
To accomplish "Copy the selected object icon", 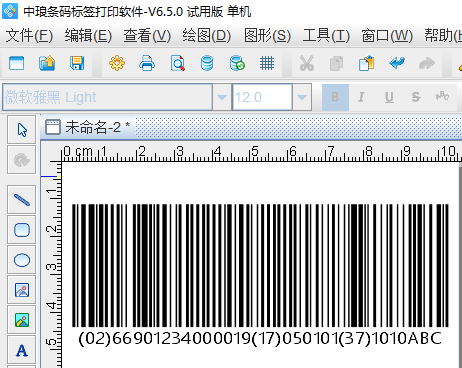I will click(336, 63).
